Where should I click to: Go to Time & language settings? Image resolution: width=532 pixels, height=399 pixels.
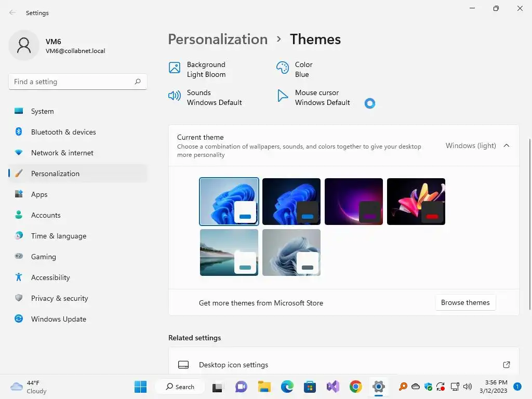[x=78, y=236]
